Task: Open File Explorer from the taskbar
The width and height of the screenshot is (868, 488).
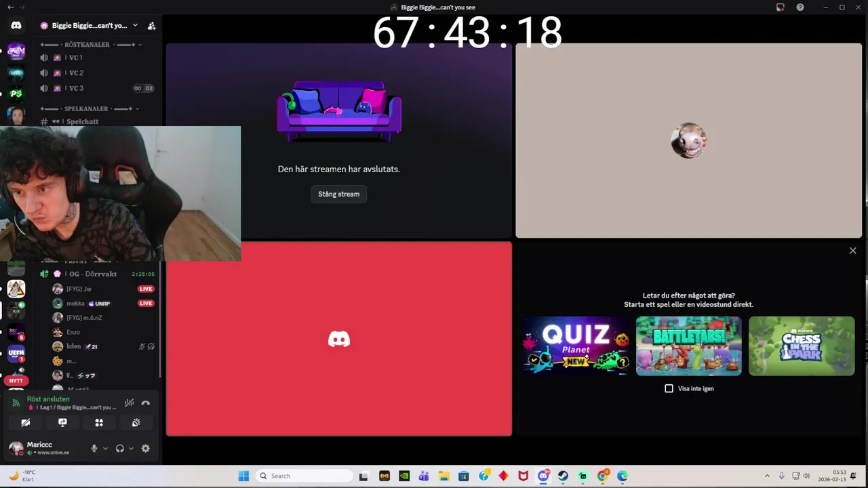Action: [x=443, y=476]
